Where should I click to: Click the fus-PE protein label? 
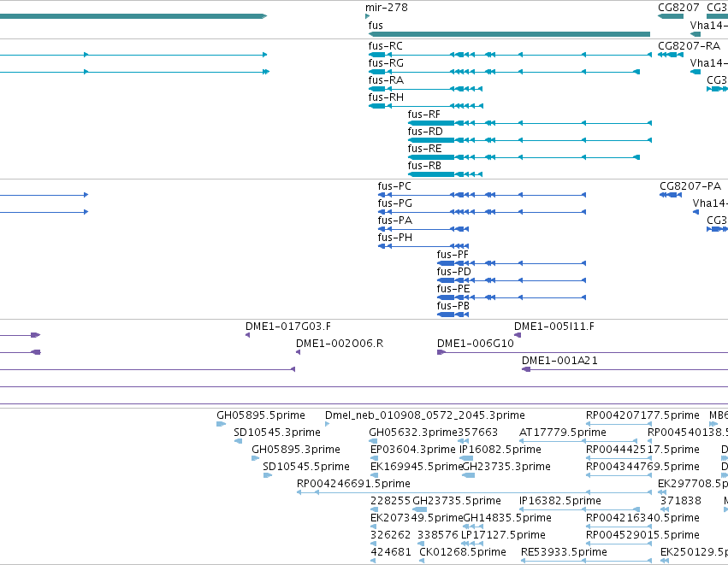click(x=453, y=289)
